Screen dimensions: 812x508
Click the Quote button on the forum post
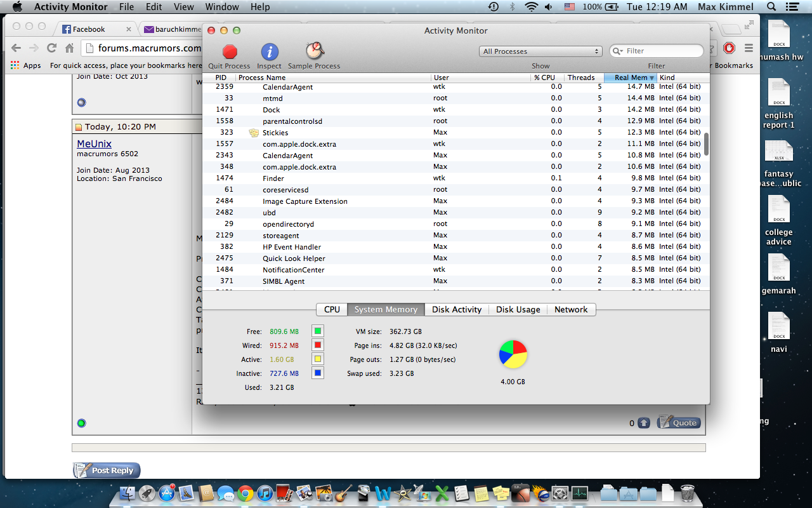(x=679, y=422)
